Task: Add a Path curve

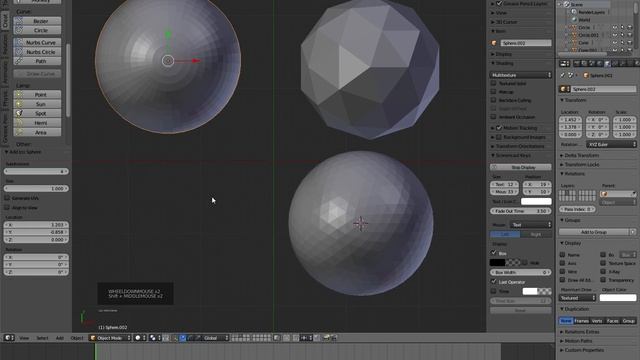Action: pyautogui.click(x=37, y=61)
